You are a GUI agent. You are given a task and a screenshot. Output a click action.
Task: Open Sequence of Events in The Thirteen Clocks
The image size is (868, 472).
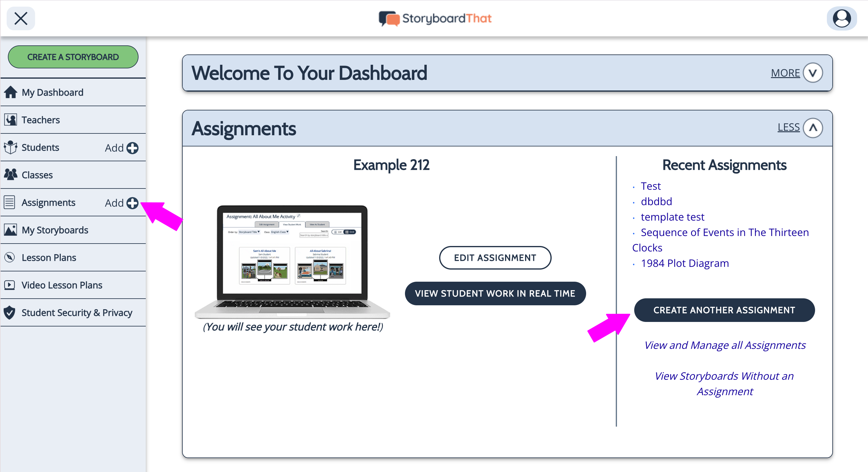coord(720,240)
